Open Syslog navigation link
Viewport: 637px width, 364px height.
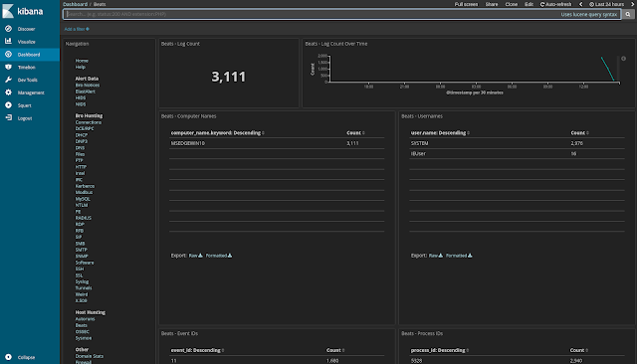click(x=82, y=281)
